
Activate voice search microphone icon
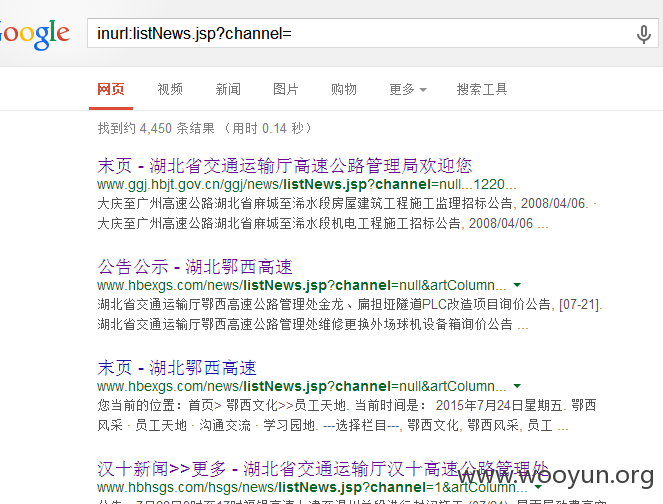[643, 34]
